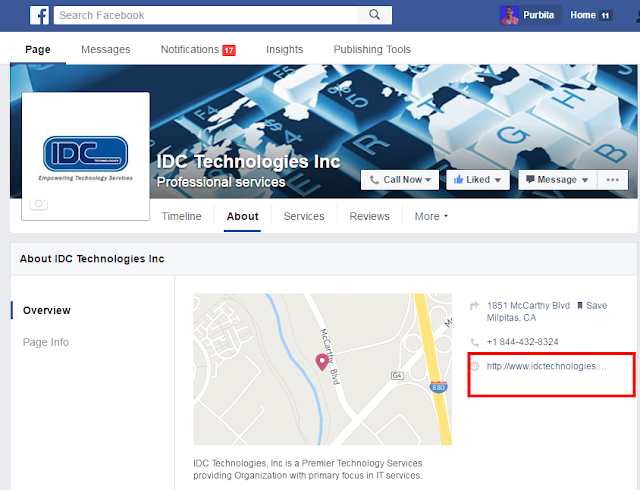Click the IDC Technologies profile picture
The width and height of the screenshot is (640, 490).
[x=86, y=156]
